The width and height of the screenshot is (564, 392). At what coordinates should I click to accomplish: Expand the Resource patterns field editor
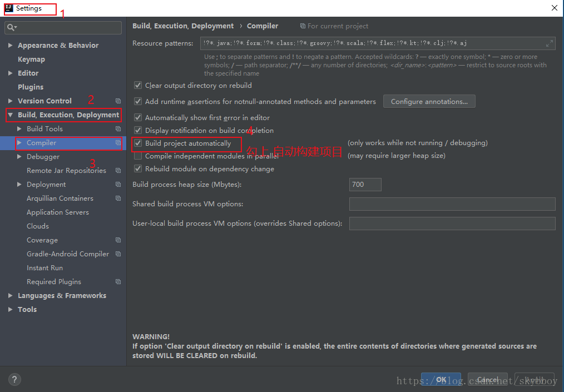549,43
